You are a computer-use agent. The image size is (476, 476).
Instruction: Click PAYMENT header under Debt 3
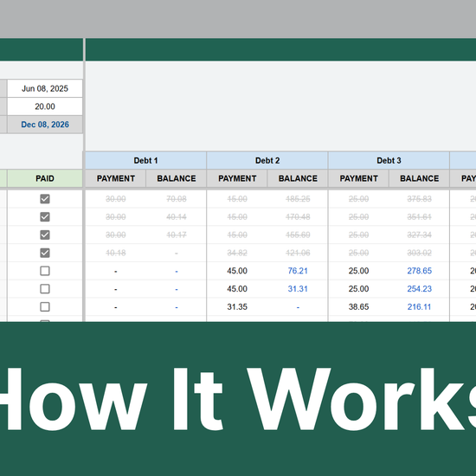click(358, 178)
